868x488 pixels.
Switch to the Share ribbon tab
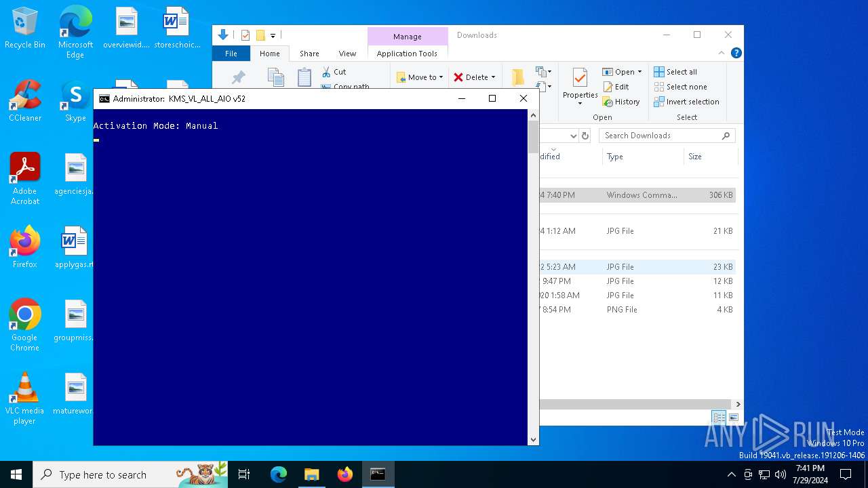click(309, 54)
